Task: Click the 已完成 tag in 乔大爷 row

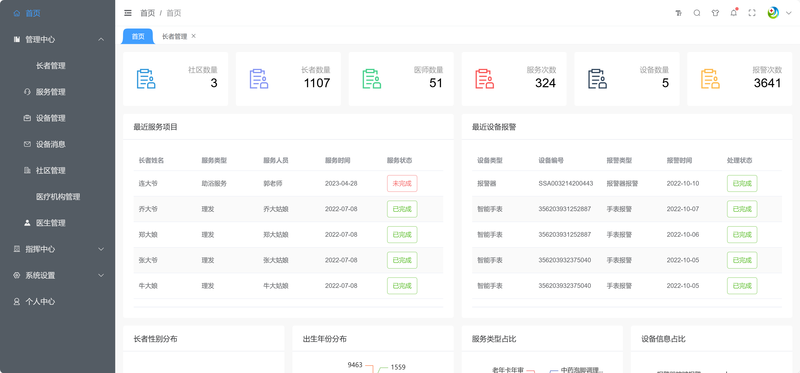Action: click(x=402, y=209)
